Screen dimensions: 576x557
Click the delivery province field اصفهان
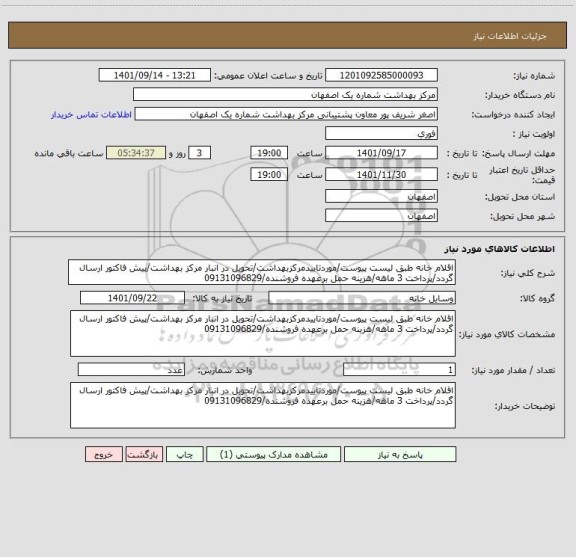[x=381, y=197]
